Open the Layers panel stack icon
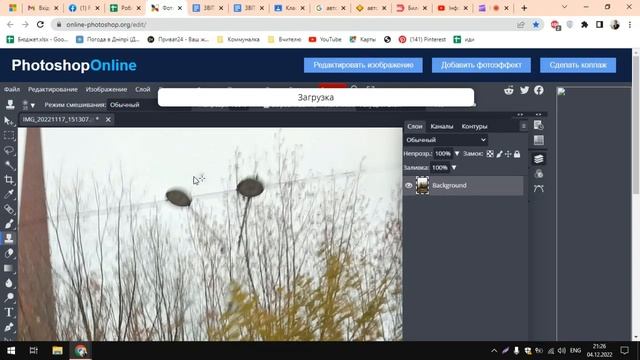 tap(538, 159)
